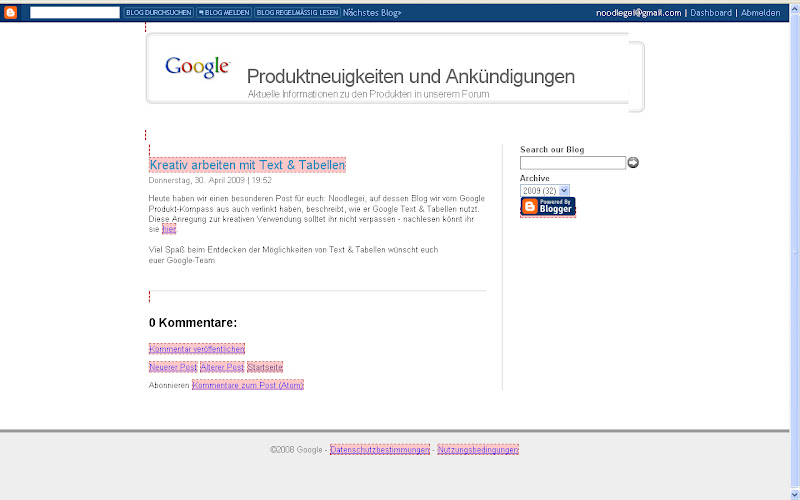Screen dimensions: 800x500
Task: Click the Google logo in header
Action: pos(198,67)
